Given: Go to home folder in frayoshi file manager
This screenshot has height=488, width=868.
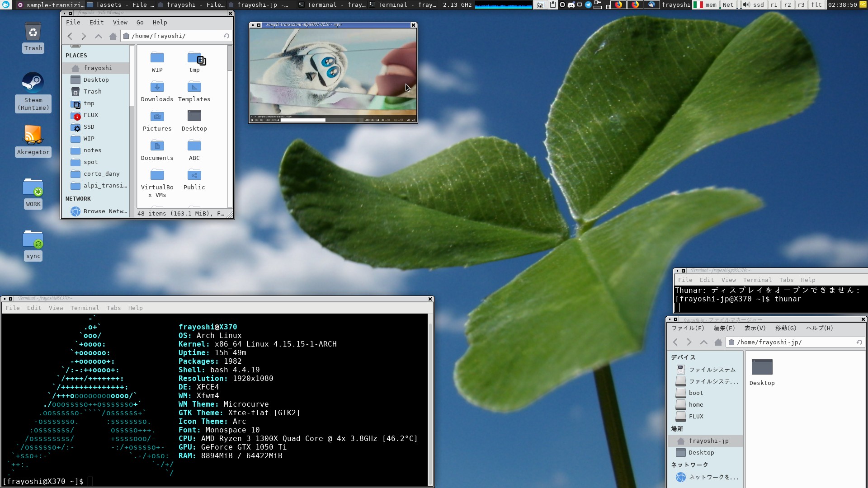Looking at the screenshot, I should click(x=113, y=36).
